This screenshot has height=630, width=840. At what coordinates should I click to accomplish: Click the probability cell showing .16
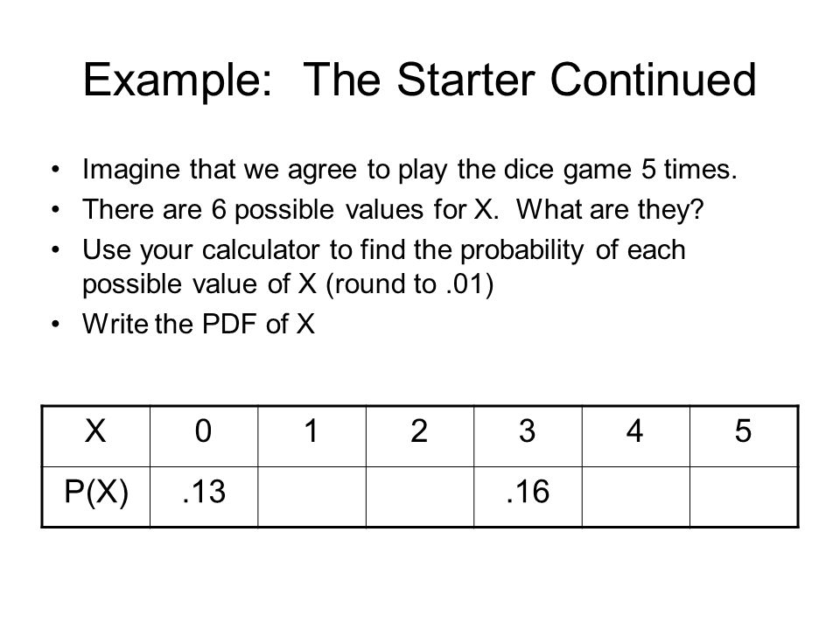528,497
